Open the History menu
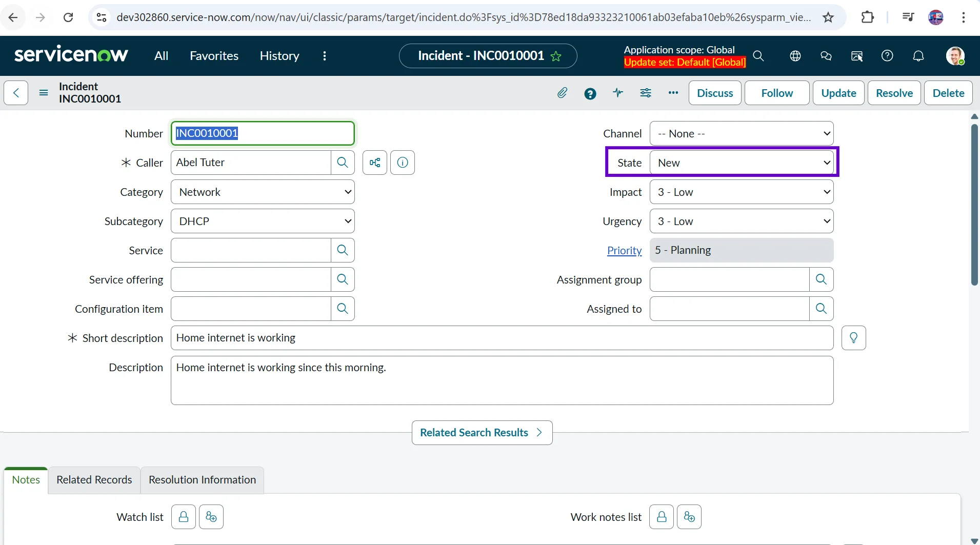 279,56
